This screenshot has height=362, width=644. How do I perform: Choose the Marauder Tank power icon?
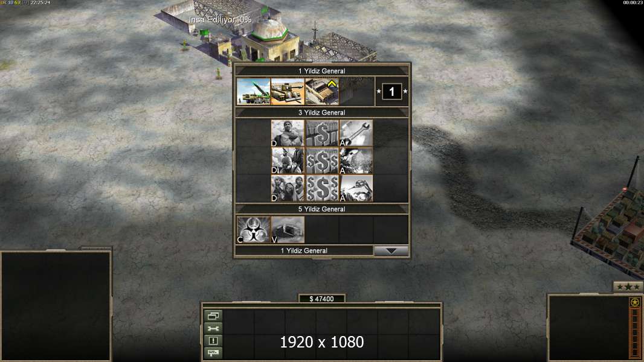(288, 92)
